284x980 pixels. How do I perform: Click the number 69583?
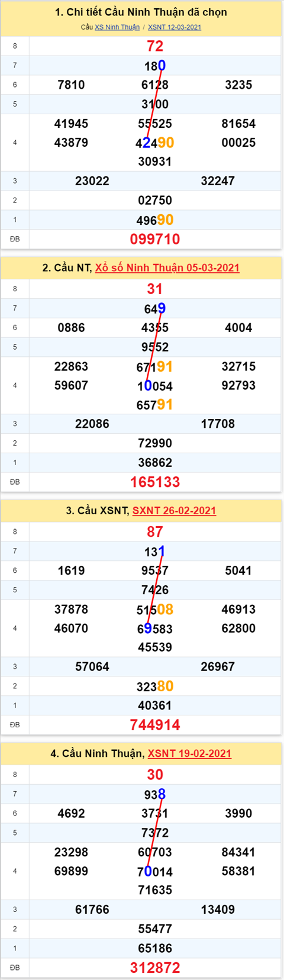click(155, 628)
